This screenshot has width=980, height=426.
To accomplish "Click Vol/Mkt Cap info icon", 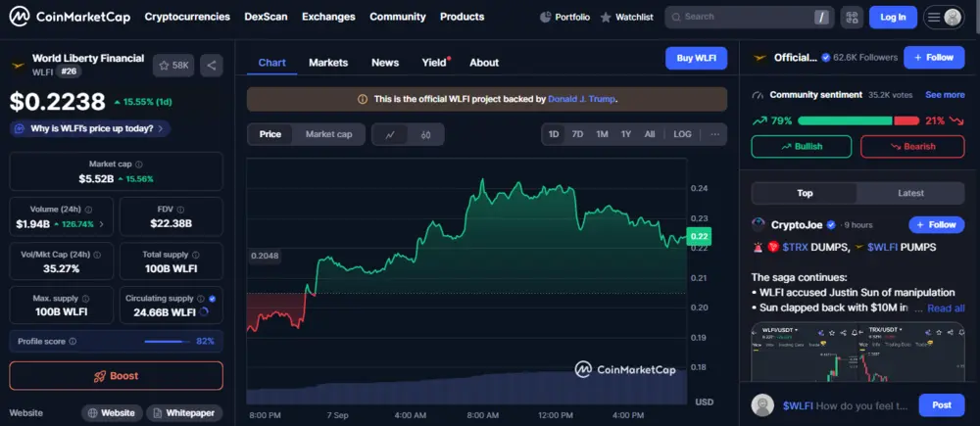I will point(97,255).
